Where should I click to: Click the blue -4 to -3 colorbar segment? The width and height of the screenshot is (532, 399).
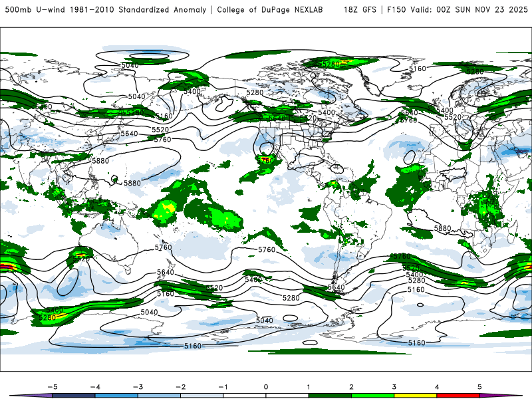coord(116,396)
